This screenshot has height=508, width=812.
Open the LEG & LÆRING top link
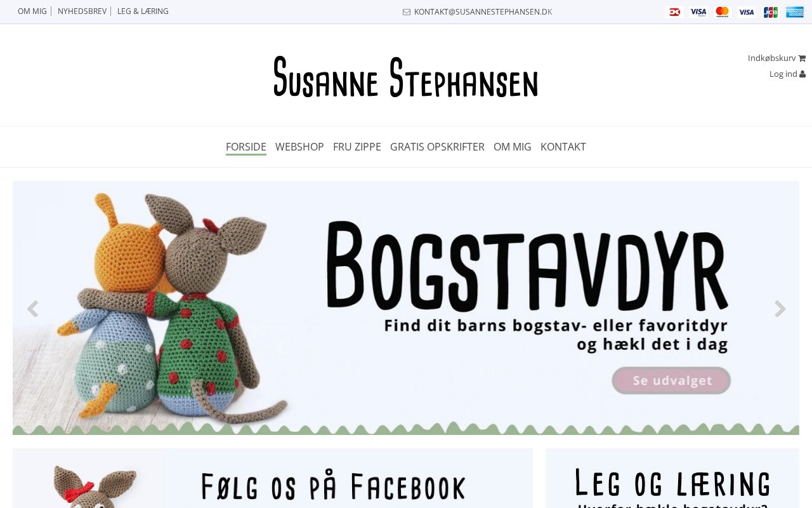click(143, 11)
